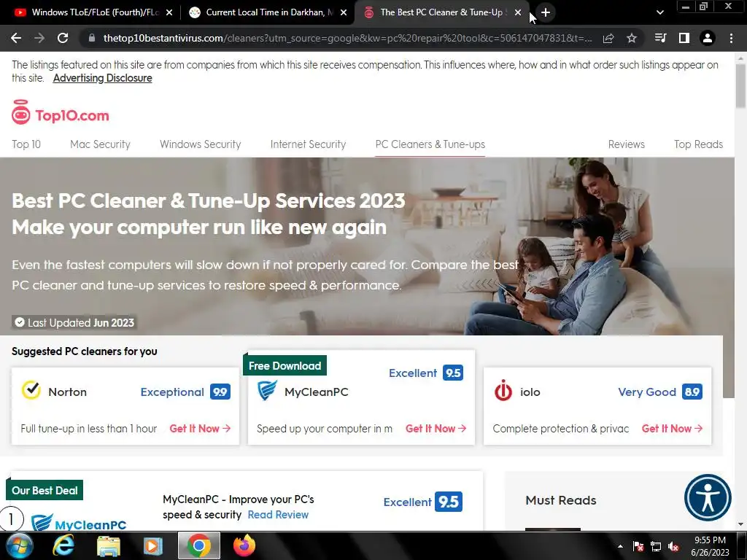The width and height of the screenshot is (747, 560).
Task: Open a new browser tab
Action: (546, 12)
